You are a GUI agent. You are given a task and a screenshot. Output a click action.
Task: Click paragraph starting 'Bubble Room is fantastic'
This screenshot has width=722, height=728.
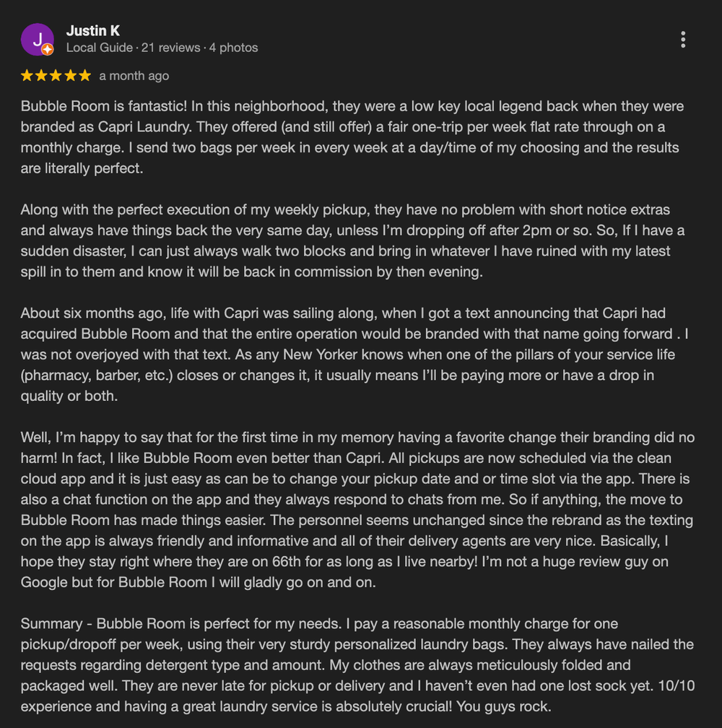point(347,137)
